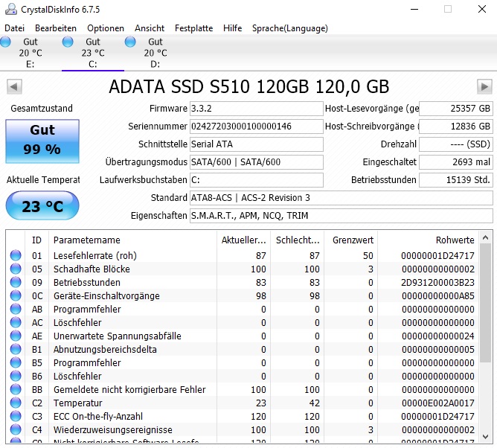This screenshot has width=497, height=448.
Task: Click the Grenzwert column header
Action: click(351, 240)
